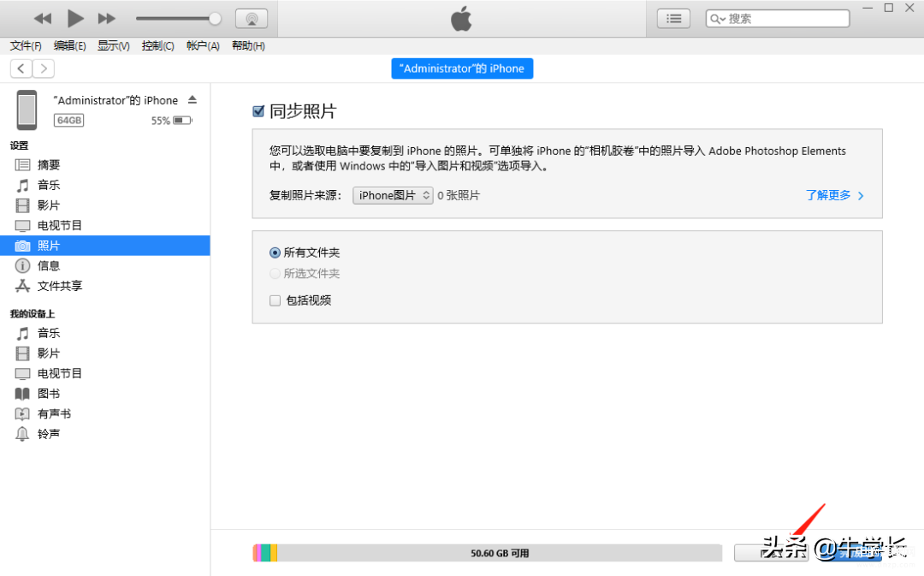Click the "Administrator"的 iPhone device tab

click(x=462, y=68)
